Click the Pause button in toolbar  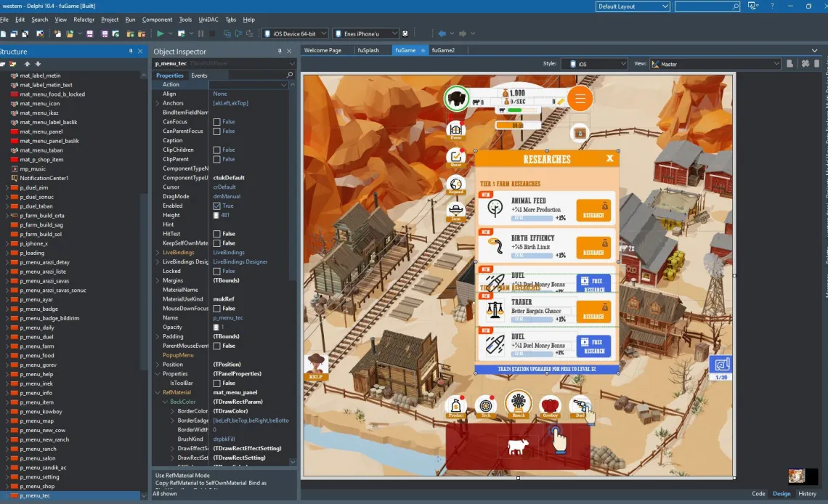200,34
